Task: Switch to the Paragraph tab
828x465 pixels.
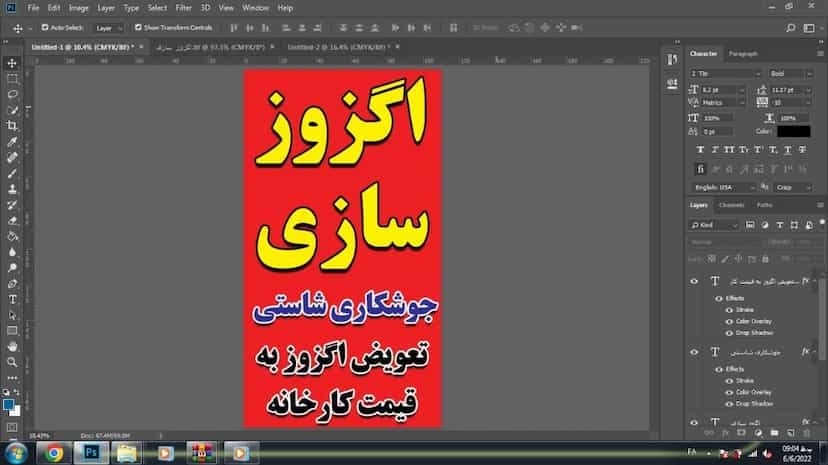Action: pos(743,54)
